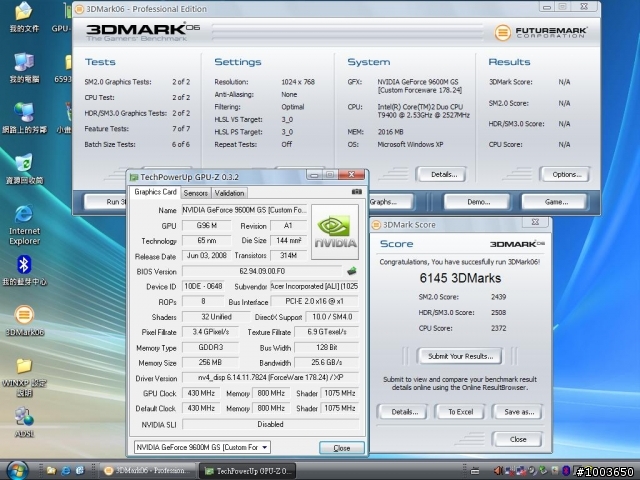Close the 3DMark Score dialog via Close button

click(x=518, y=440)
